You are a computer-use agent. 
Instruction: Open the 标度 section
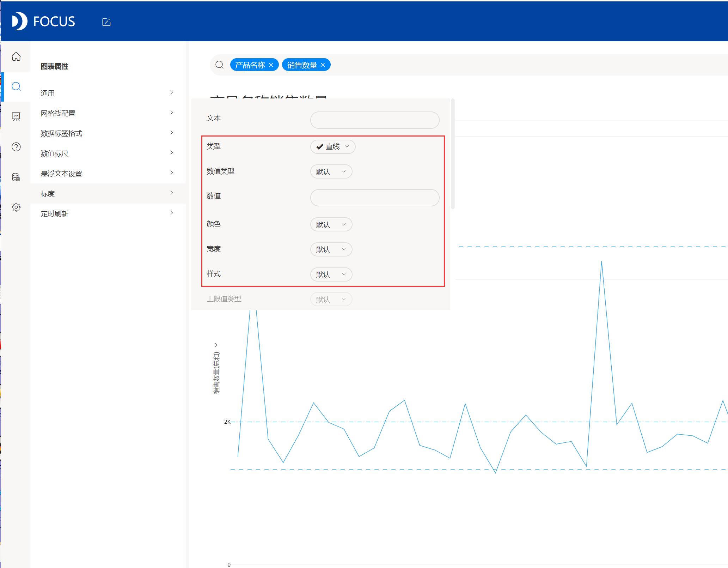pyautogui.click(x=108, y=193)
